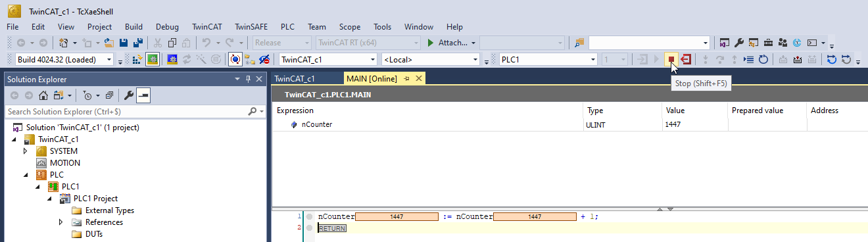
Task: Click the Reset origin icon
Action: point(846,59)
